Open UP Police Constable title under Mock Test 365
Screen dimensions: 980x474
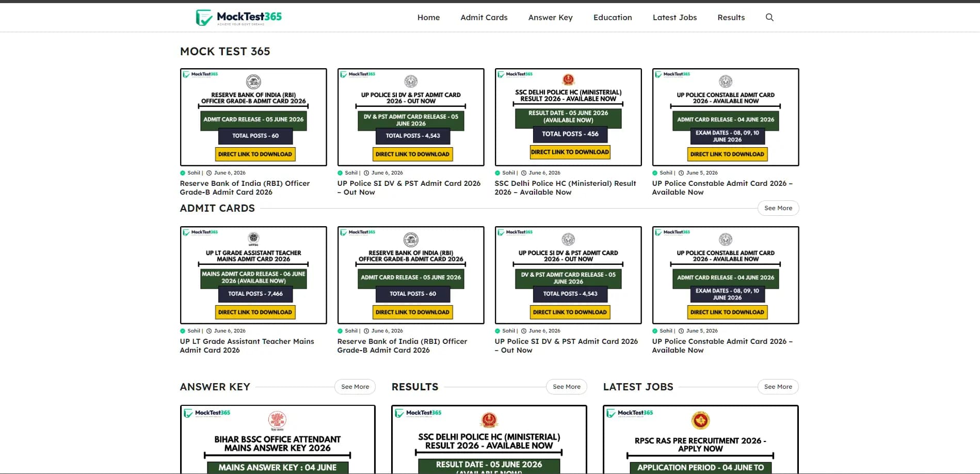point(722,187)
